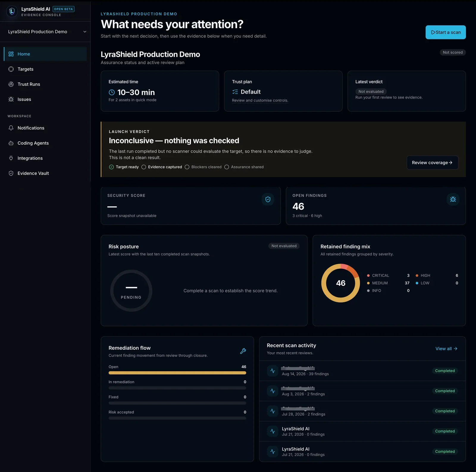Follow the Review and customise controls link

click(x=260, y=100)
